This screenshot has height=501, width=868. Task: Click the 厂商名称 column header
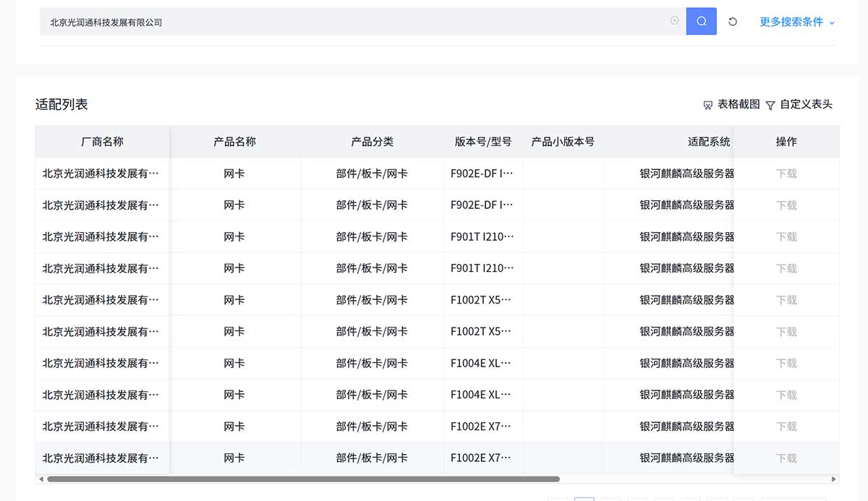tap(102, 142)
